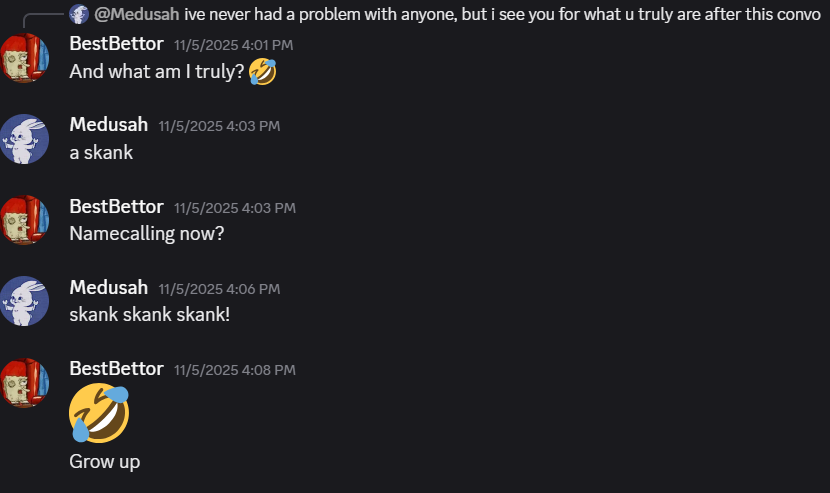Click Medusah's username on the 4:06 PM message
This screenshot has height=493, width=830.
click(x=108, y=288)
